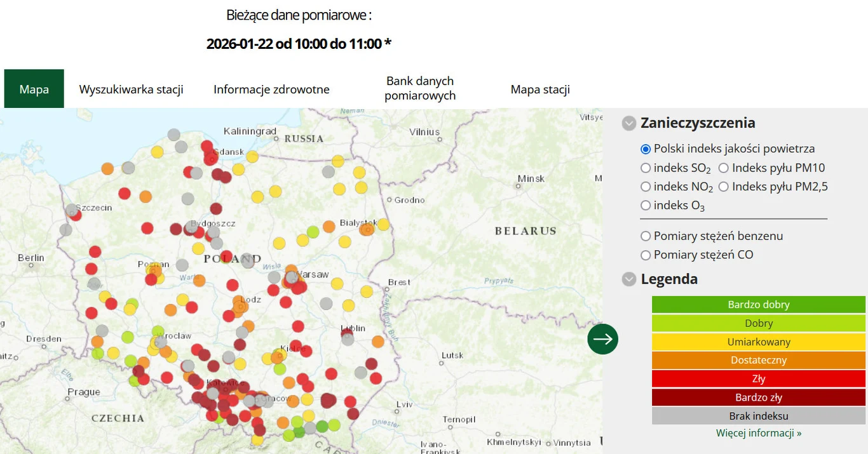Screen dimensions: 868x454
Task: Collapse the Legenda section
Action: [x=628, y=279]
